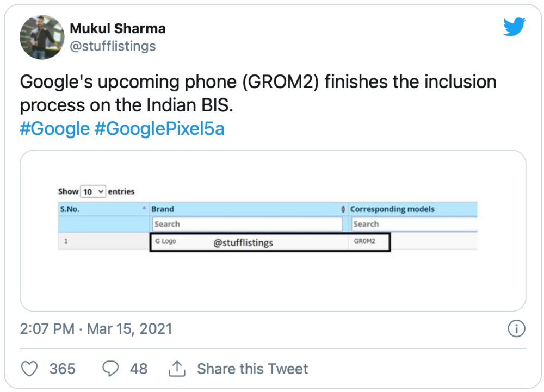Sort by the S.No. column arrow
544x392 pixels.
(x=144, y=209)
